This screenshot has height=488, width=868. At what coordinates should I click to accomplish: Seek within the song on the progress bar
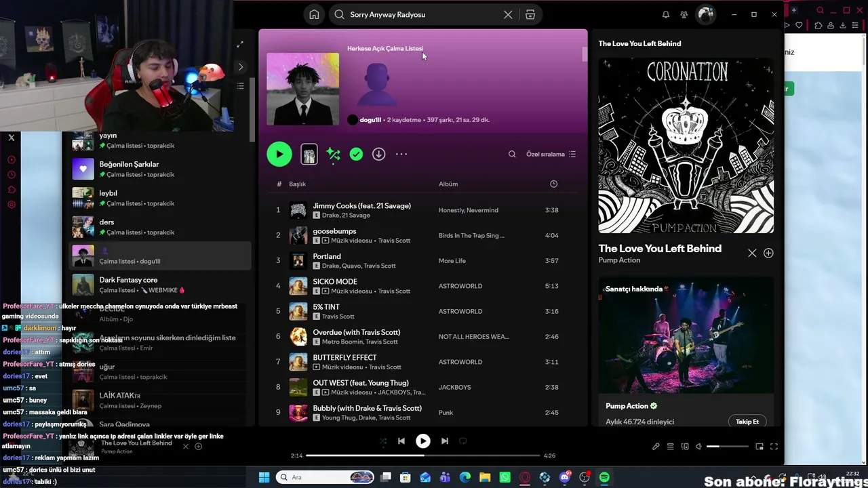click(422, 455)
